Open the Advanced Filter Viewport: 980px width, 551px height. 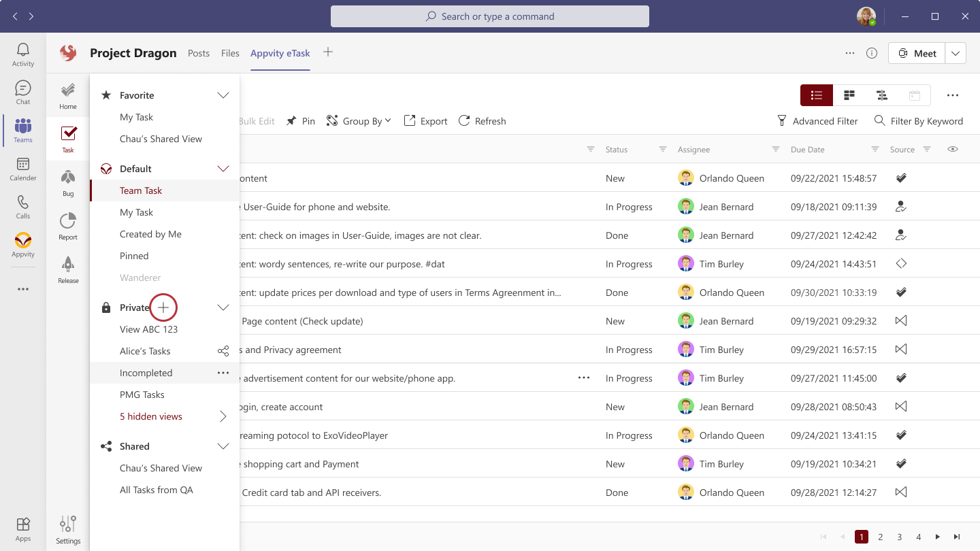(817, 121)
